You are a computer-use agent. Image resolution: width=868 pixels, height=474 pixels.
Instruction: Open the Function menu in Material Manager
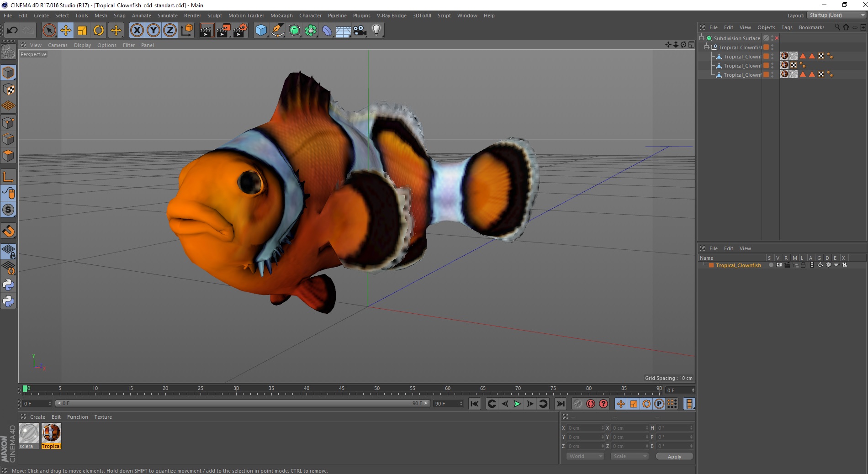(x=78, y=417)
